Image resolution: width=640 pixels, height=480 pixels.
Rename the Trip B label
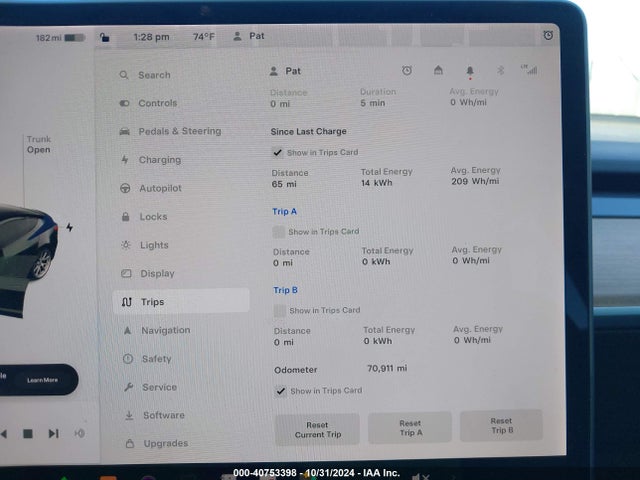[285, 290]
